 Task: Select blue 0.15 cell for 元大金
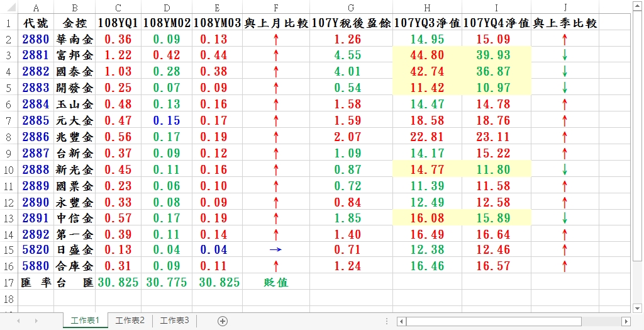(x=166, y=120)
